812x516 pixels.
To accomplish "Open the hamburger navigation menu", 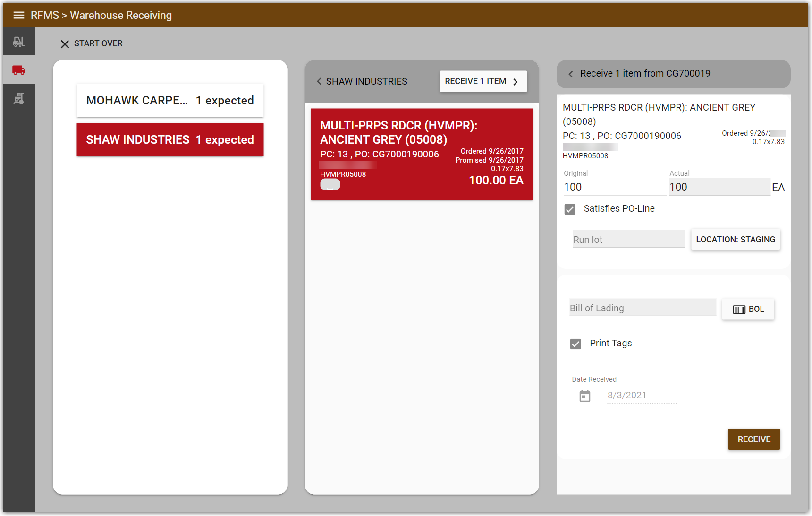I will [18, 15].
